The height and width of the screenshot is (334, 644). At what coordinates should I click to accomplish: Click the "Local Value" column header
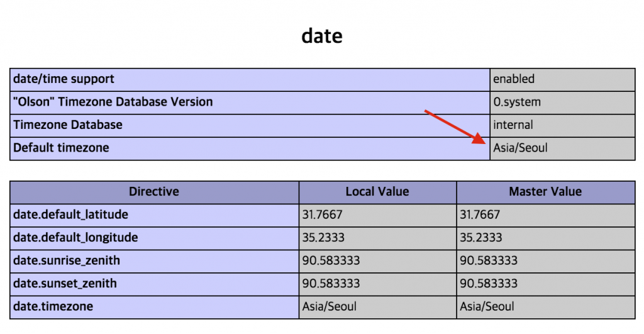377,192
